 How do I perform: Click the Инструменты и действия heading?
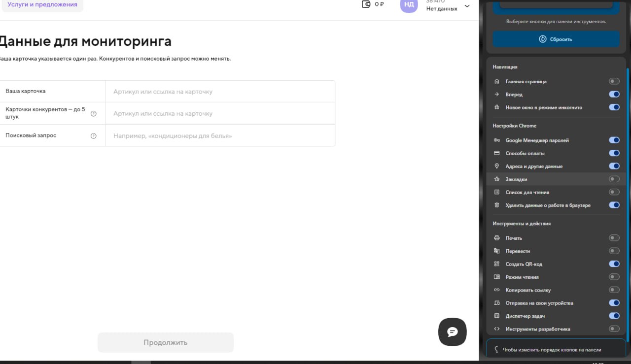pyautogui.click(x=522, y=224)
